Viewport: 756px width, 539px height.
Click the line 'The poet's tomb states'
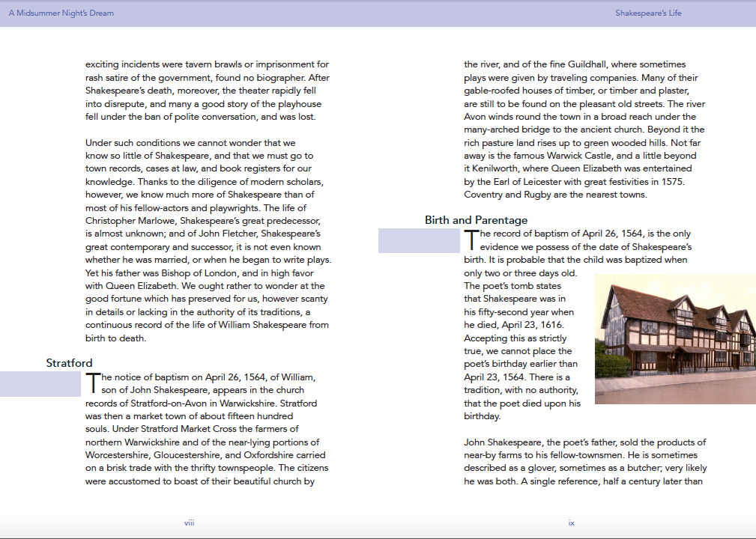512,286
